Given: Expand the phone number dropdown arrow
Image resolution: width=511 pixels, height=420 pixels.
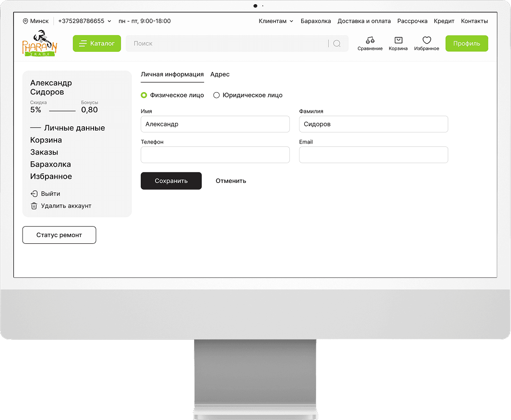Looking at the screenshot, I should tap(109, 21).
